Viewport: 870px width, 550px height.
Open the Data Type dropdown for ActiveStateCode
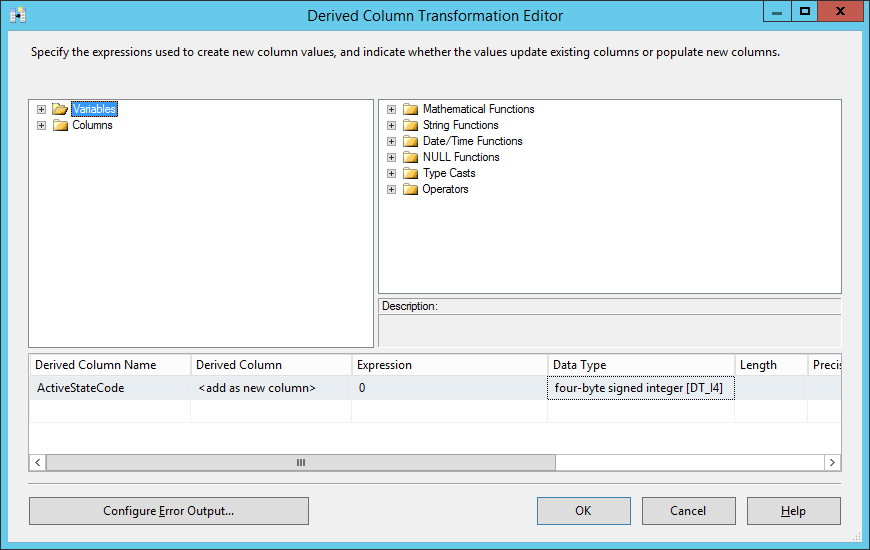tap(641, 388)
